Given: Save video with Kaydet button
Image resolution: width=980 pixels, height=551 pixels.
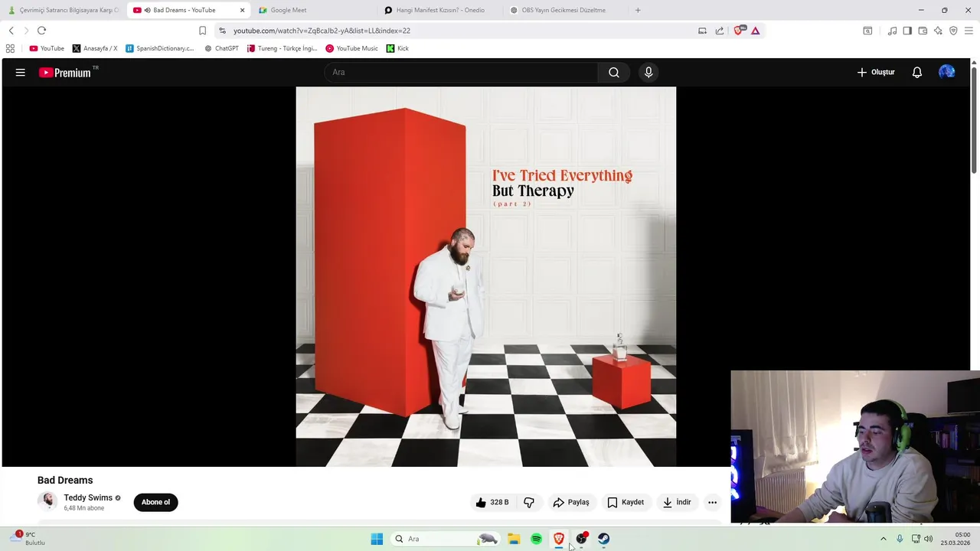Looking at the screenshot, I should 626,502.
